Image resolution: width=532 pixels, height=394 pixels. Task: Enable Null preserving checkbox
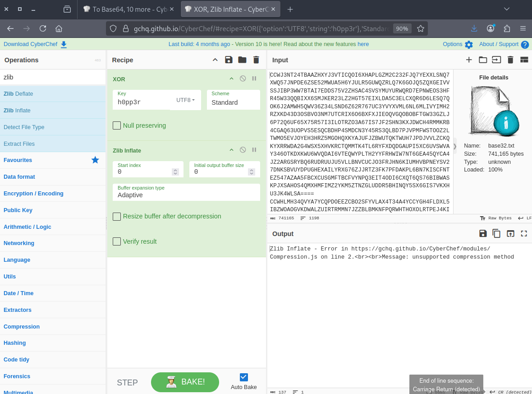pos(117,125)
